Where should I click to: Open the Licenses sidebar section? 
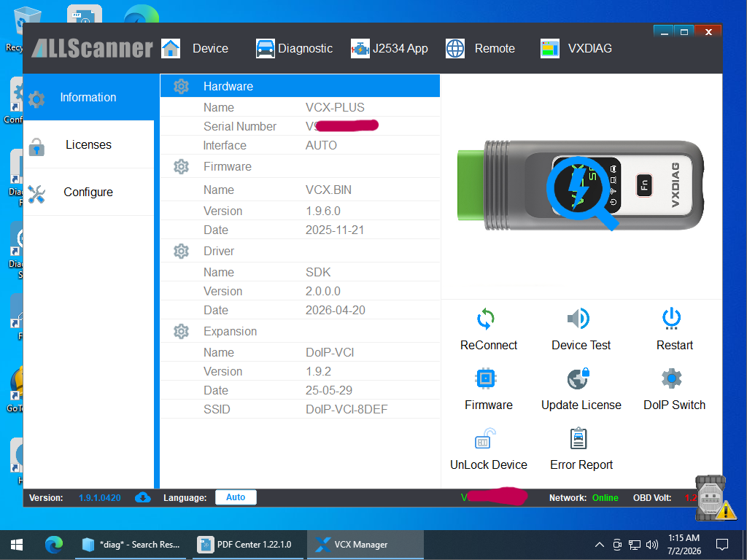pyautogui.click(x=88, y=144)
